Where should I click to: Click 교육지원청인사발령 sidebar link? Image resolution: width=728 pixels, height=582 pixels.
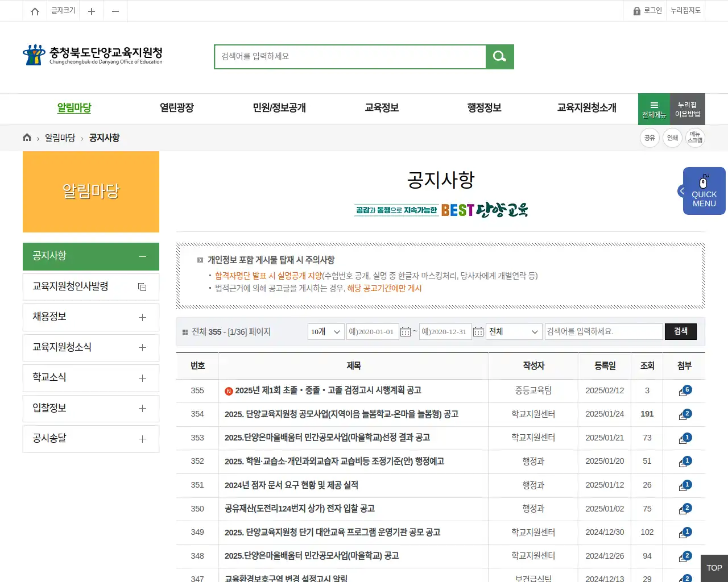[71, 286]
